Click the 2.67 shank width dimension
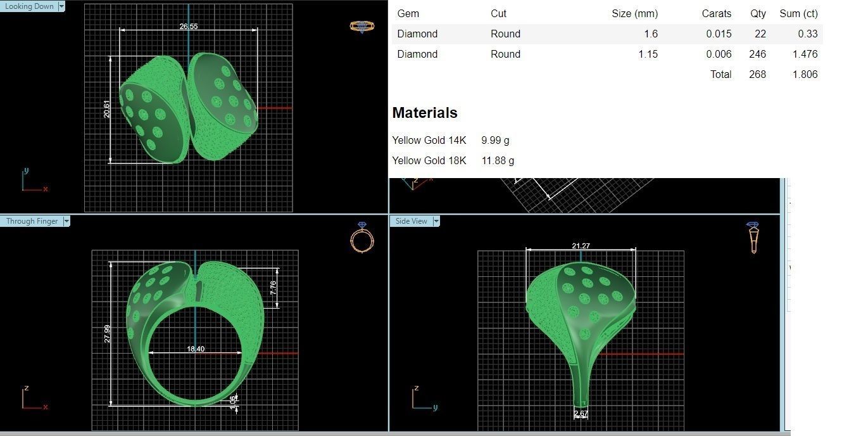Viewport: 868px width, 436px height. 581,414
